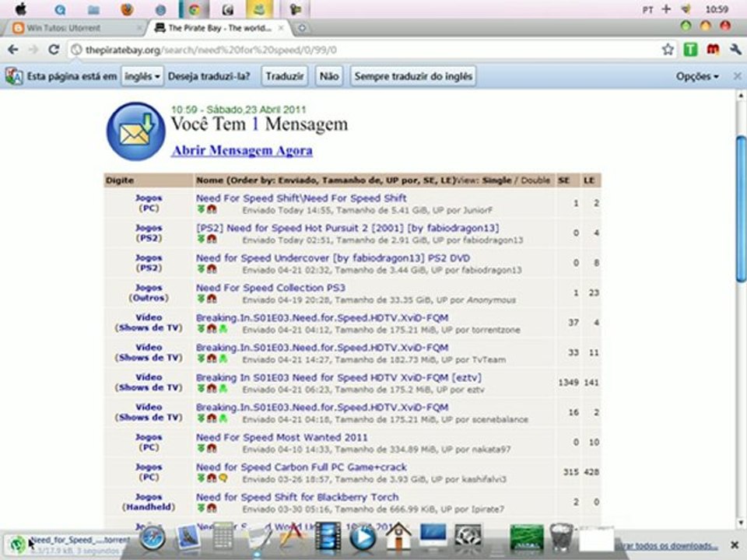
Task: Sort results by the SE column header
Action: tap(564, 180)
